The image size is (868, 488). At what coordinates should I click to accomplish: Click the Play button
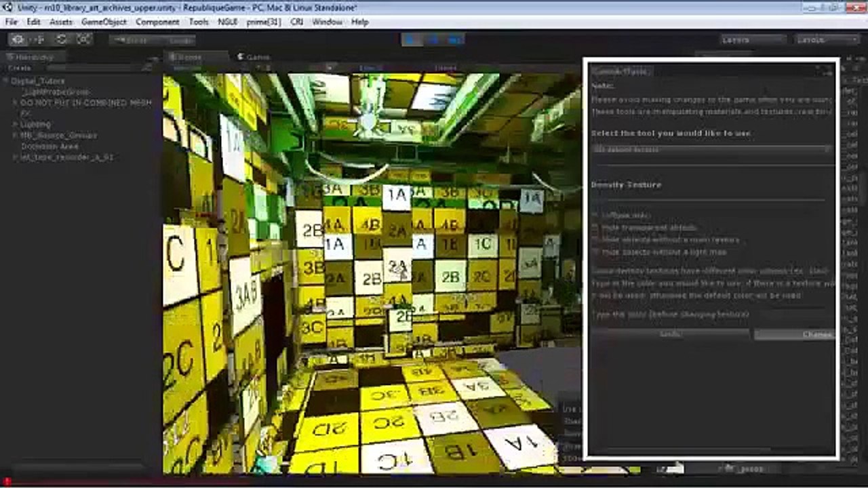[411, 40]
